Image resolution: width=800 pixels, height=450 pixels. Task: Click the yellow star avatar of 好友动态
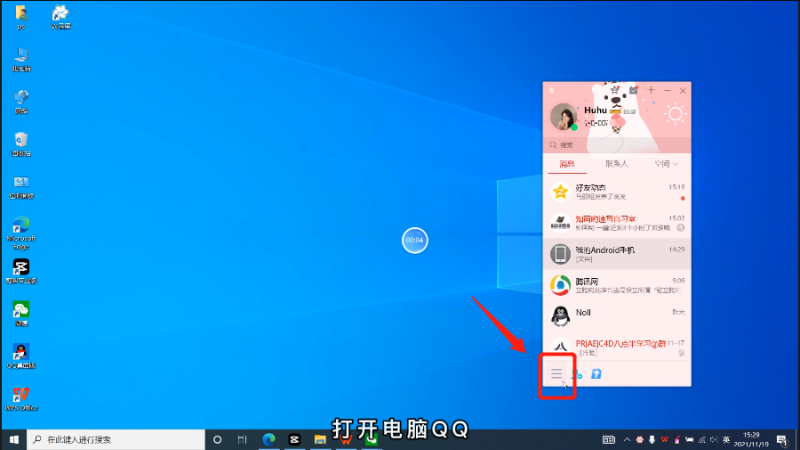point(560,192)
